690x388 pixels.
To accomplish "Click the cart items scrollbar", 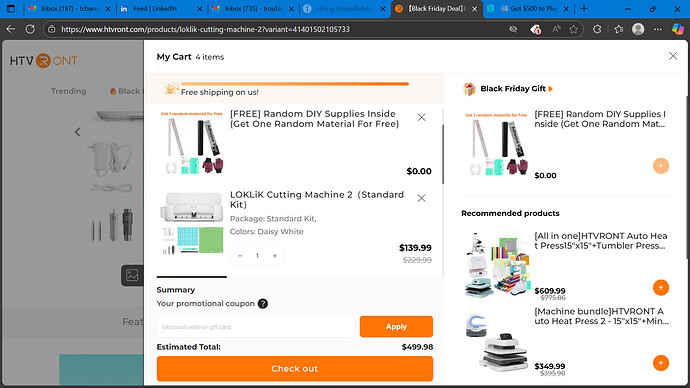I will coord(443,154).
